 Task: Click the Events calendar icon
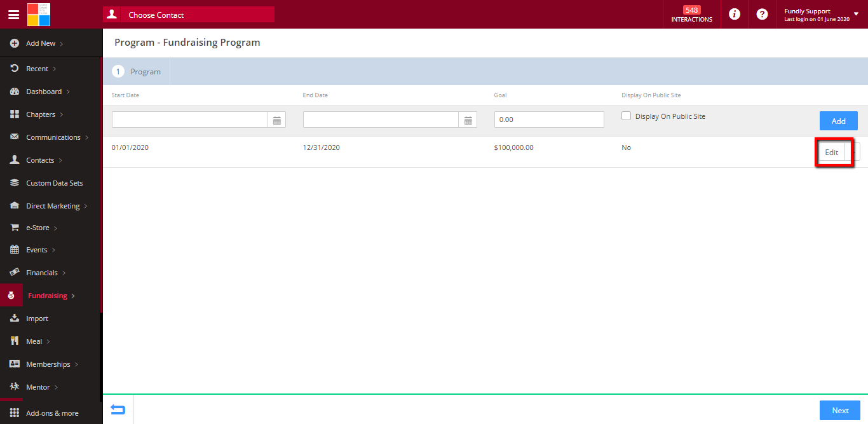coord(15,250)
